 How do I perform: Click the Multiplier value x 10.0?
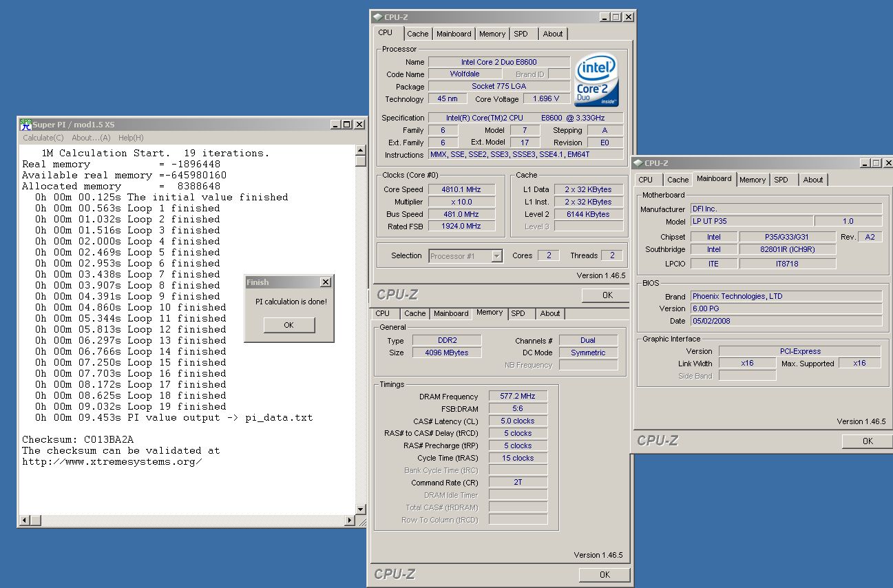pyautogui.click(x=461, y=202)
